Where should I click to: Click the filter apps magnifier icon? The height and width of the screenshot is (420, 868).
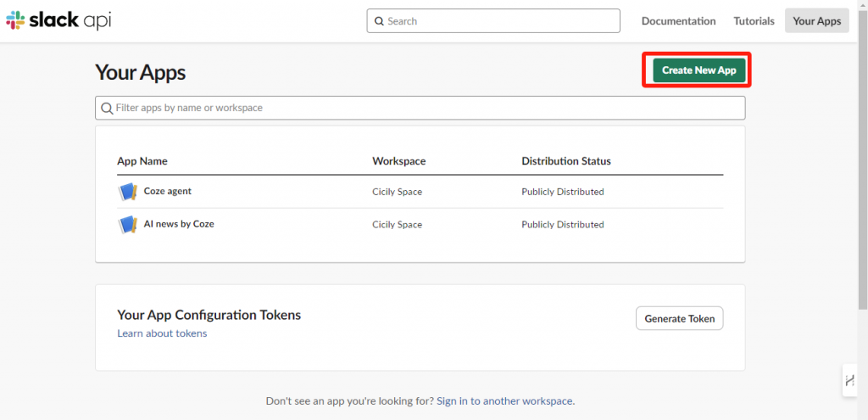coord(108,108)
